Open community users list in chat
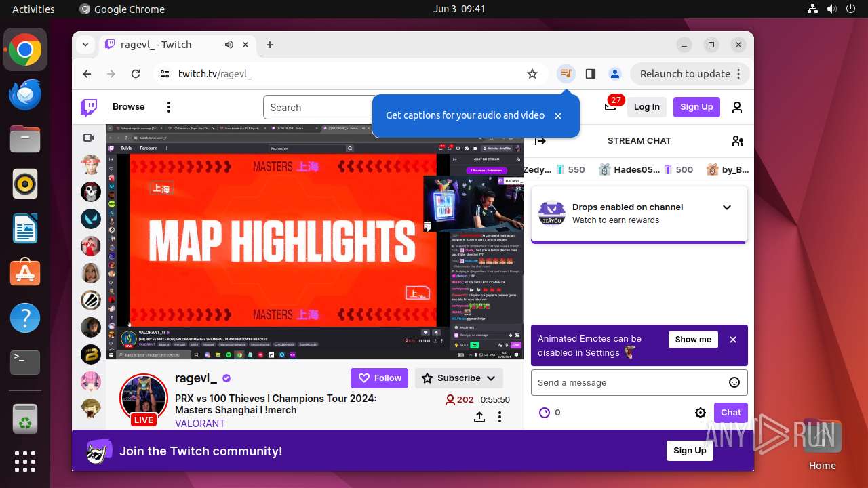Screen dimensions: 868x488 738,141
